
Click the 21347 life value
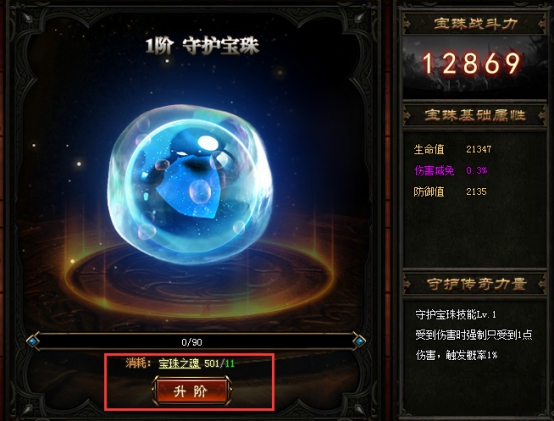pyautogui.click(x=479, y=149)
